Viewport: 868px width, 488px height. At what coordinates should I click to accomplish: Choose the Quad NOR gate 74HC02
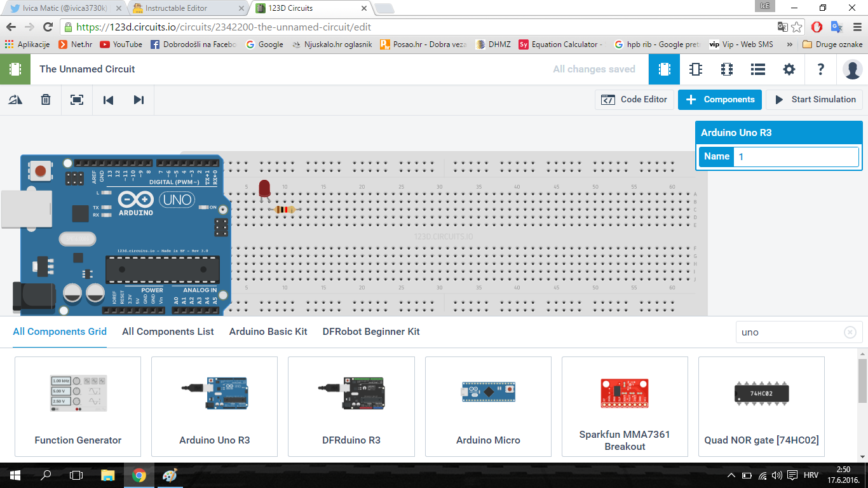coord(761,407)
